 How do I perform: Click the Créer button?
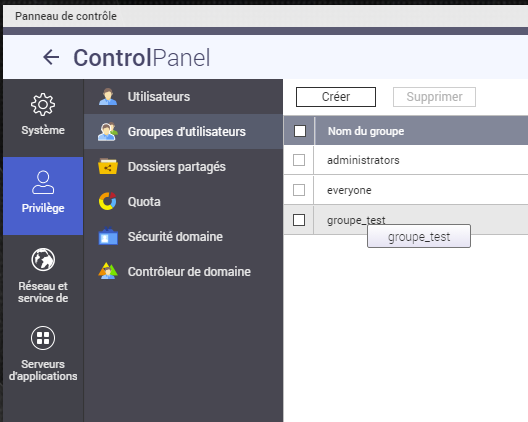(x=336, y=97)
